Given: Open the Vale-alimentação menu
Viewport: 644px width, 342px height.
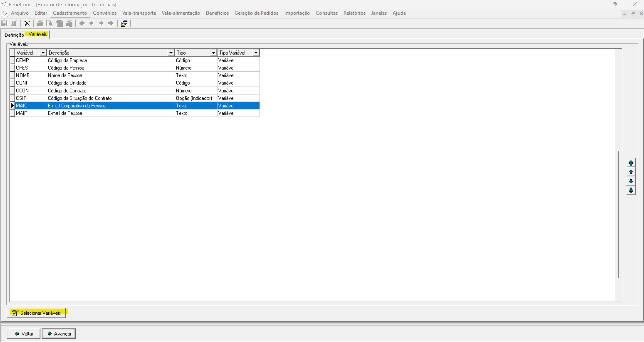Looking at the screenshot, I should (181, 13).
